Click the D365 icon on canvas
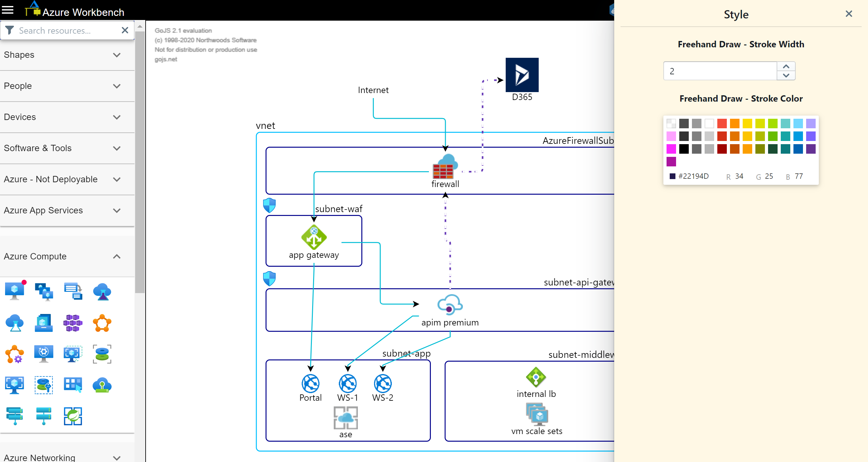Viewport: 868px width, 462px height. 522,75
